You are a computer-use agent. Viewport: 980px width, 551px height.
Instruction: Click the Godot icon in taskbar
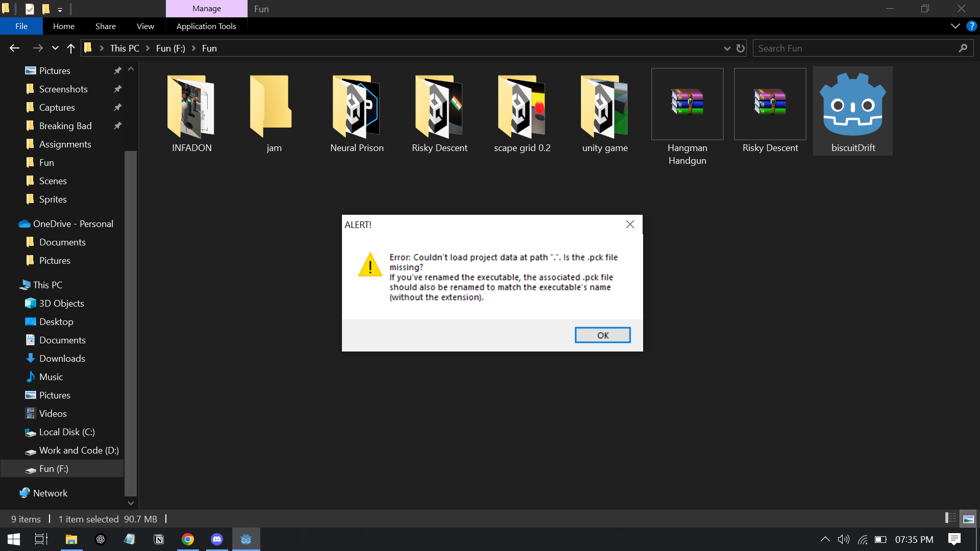[x=246, y=539]
